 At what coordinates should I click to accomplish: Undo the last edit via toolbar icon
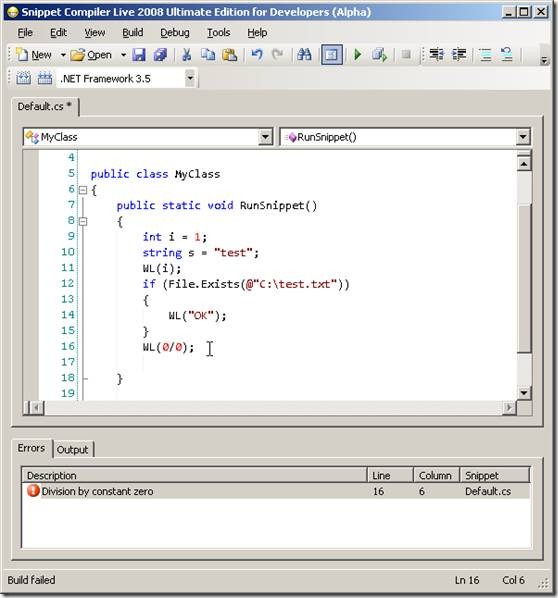[x=257, y=55]
